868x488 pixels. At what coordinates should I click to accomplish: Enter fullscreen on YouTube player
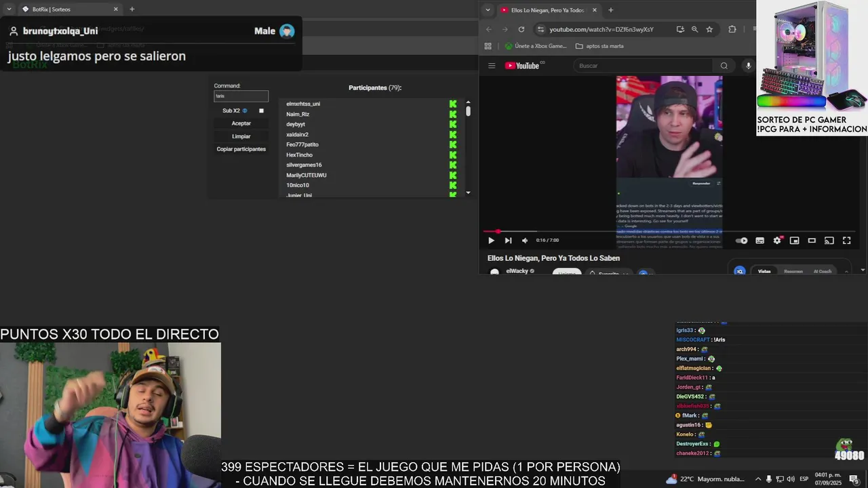point(846,241)
